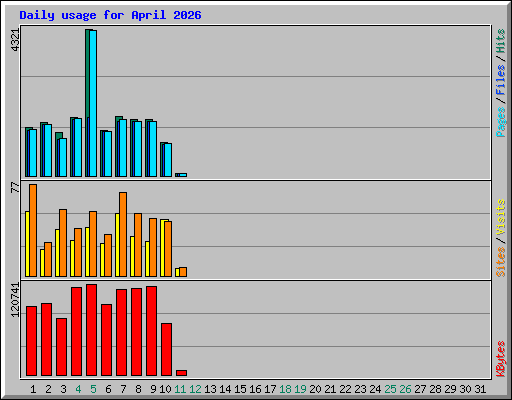Click the cyan pages bar for day 10

pos(168,160)
